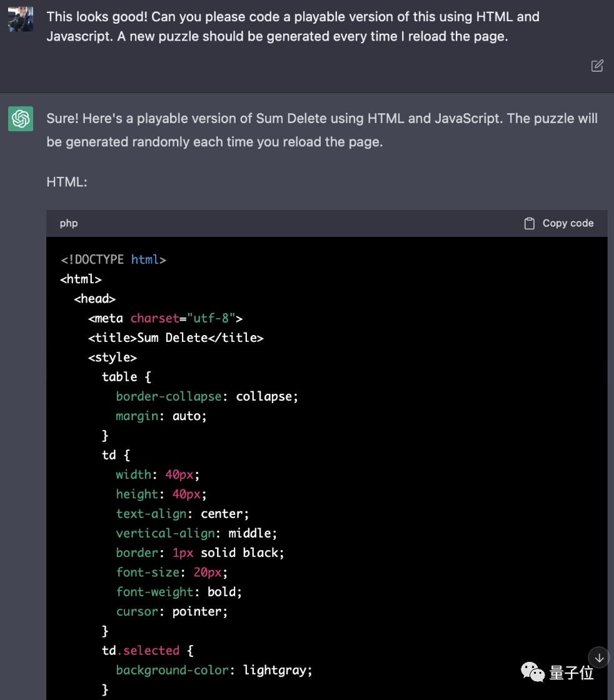This screenshot has width=614, height=700.
Task: Click the scroll-to-bottom down arrow button
Action: click(x=598, y=657)
